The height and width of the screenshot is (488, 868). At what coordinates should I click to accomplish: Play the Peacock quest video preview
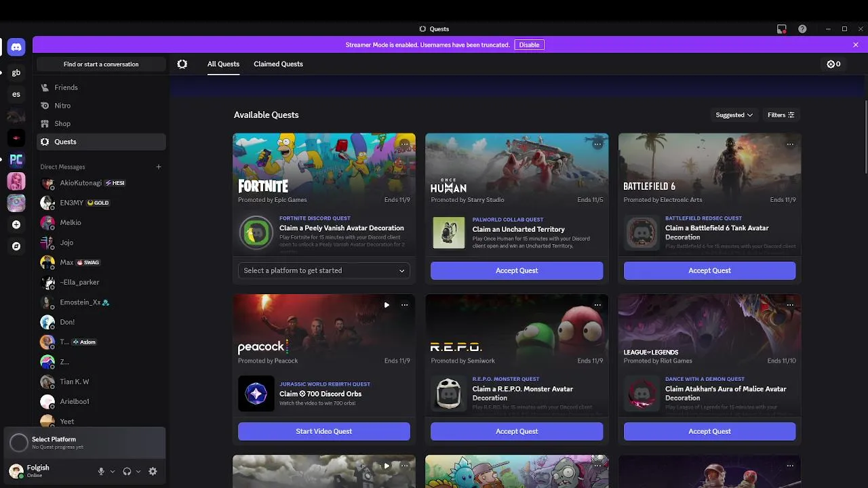[x=387, y=305]
